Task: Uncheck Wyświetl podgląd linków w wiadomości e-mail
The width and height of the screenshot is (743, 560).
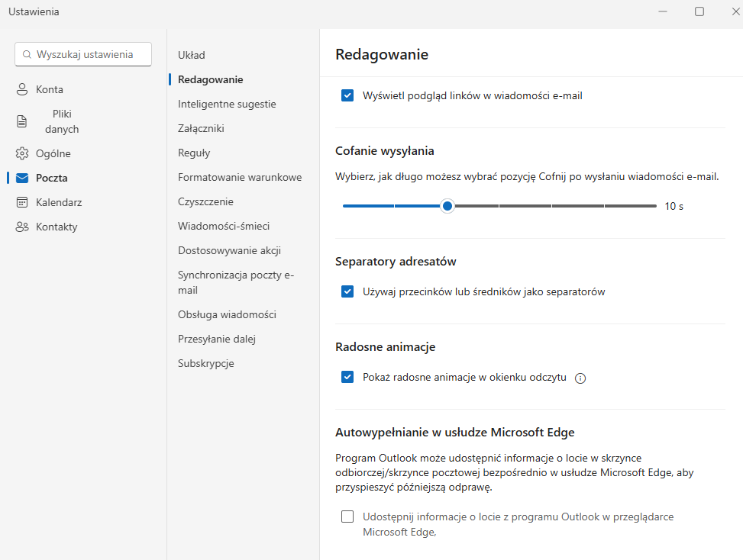Action: [347, 95]
